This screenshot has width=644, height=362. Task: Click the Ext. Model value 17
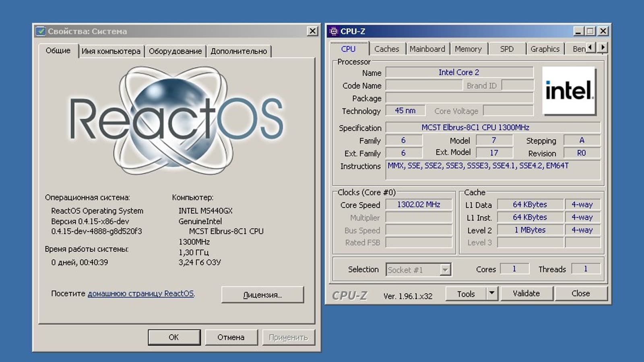[x=494, y=153]
